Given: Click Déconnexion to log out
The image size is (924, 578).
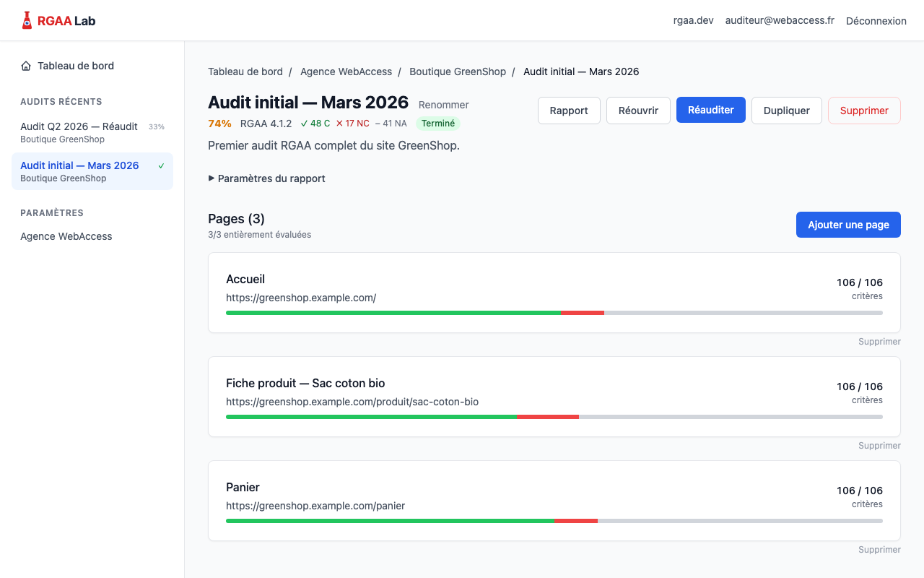Looking at the screenshot, I should pyautogui.click(x=876, y=21).
